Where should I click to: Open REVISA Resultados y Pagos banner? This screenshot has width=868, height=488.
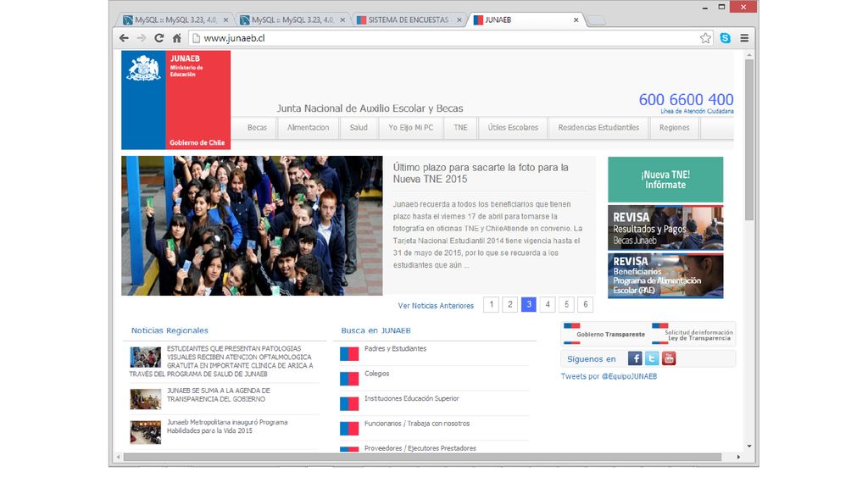(665, 228)
